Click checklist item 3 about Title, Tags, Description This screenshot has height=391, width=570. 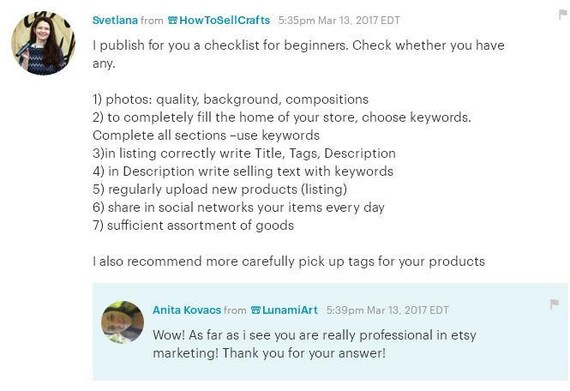[x=244, y=153]
